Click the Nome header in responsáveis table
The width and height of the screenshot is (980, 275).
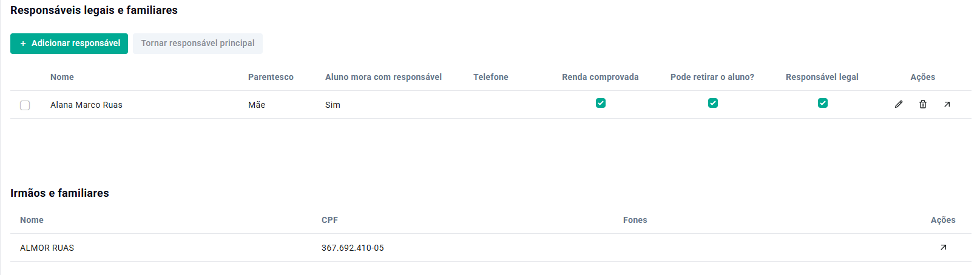click(x=62, y=77)
